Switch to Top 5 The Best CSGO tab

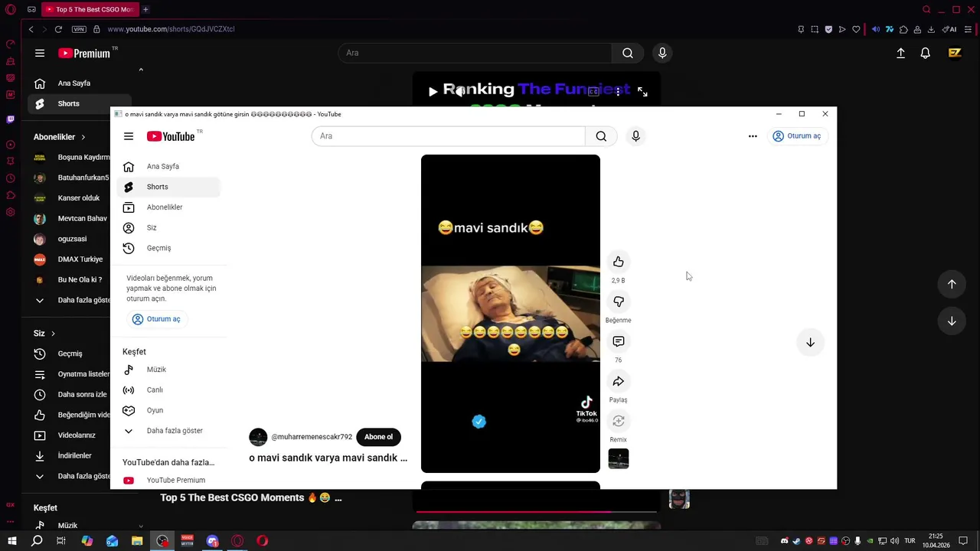coord(90,9)
